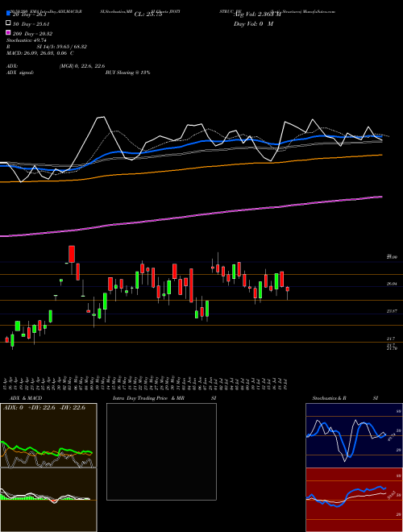Select the '20 Day - 26.1' label
The height and width of the screenshot is (532, 403).
click(29, 15)
